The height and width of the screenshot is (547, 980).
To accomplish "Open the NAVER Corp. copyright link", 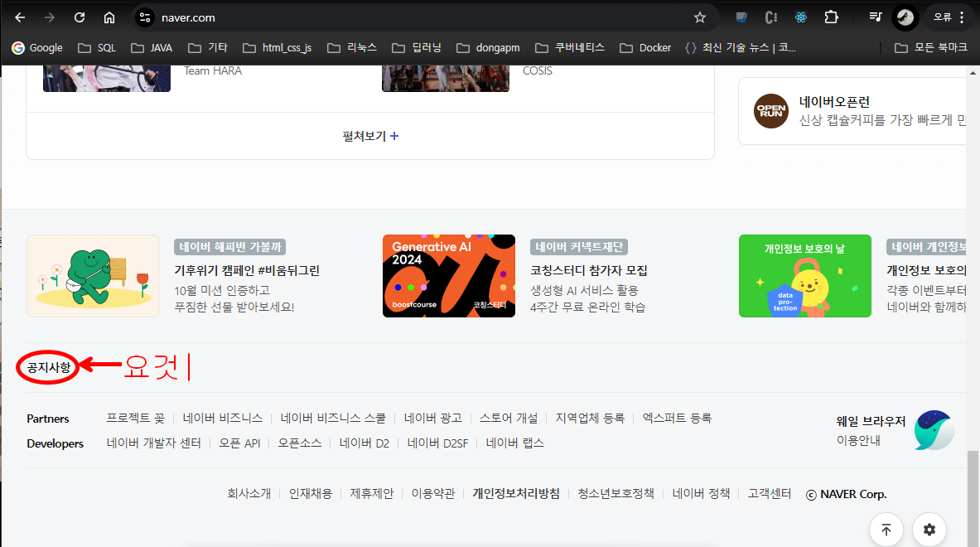I will point(847,494).
